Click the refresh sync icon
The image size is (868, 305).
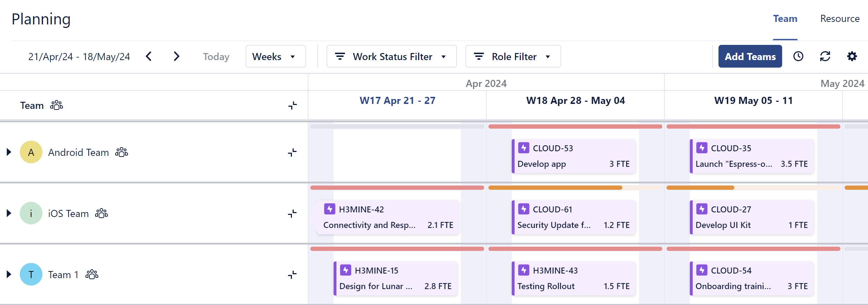click(825, 57)
